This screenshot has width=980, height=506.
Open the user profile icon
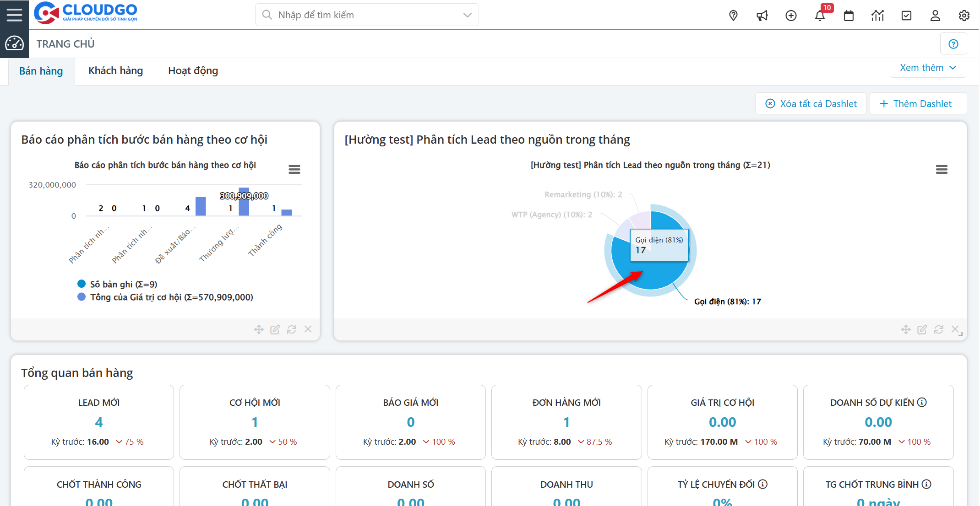(x=935, y=16)
